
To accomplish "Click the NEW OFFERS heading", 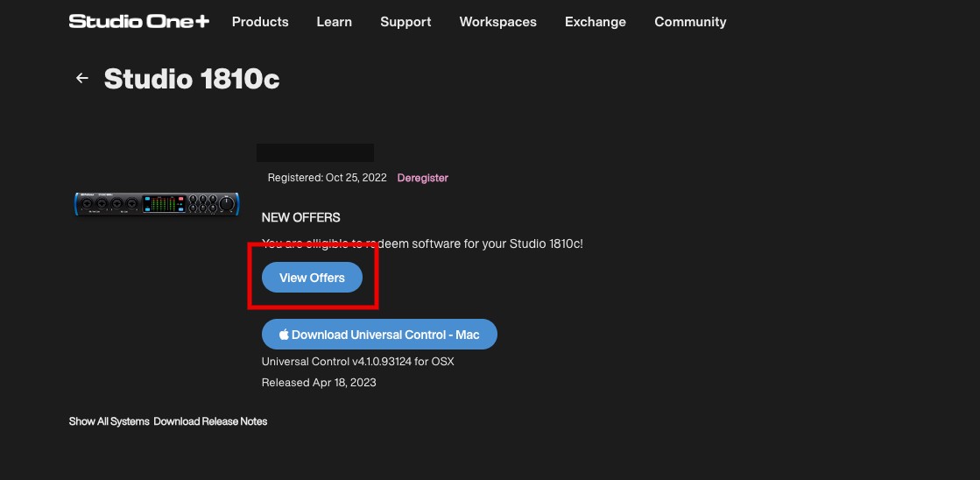I will point(300,217).
